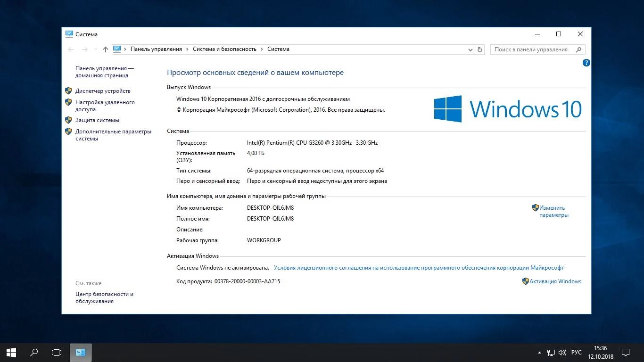Go to Панель управления — домашняя страница
The height and width of the screenshot is (362, 644).
coord(104,72)
